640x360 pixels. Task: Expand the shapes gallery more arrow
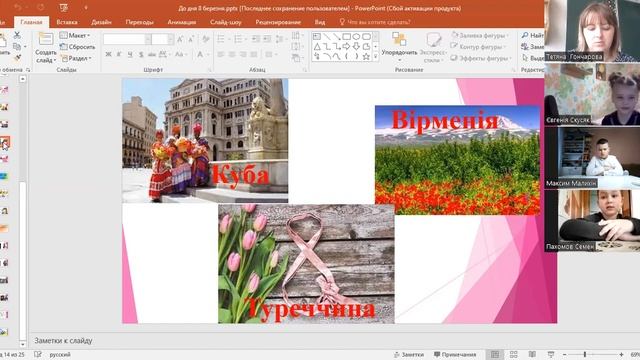coord(375,57)
